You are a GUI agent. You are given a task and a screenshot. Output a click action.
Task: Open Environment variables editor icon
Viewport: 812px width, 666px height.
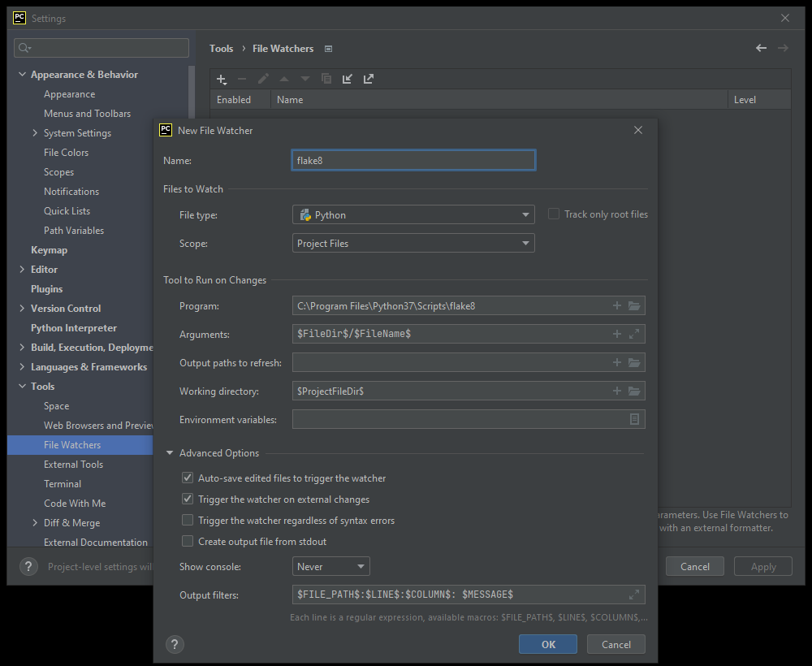(634, 419)
